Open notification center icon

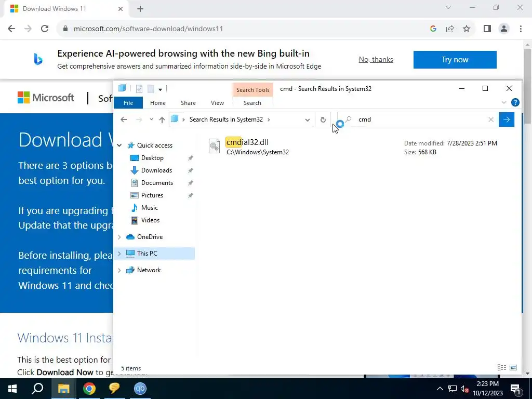coord(516,389)
